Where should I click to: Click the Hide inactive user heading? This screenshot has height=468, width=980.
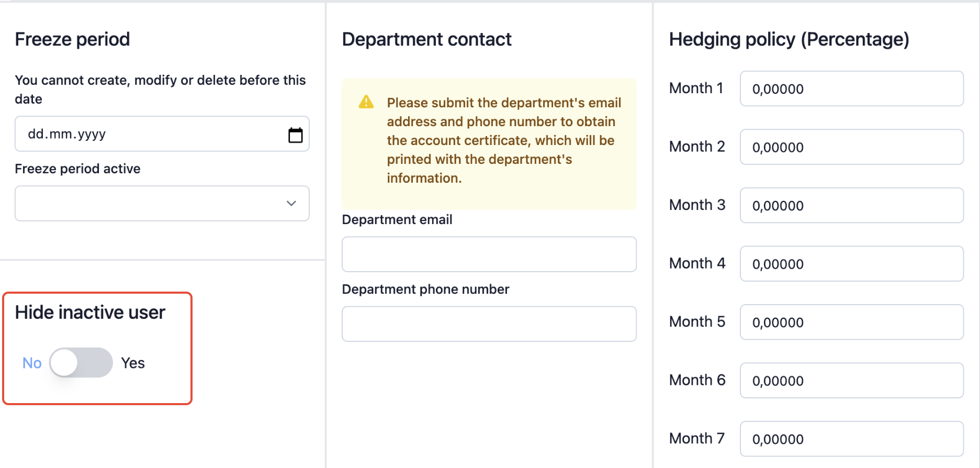click(x=90, y=313)
